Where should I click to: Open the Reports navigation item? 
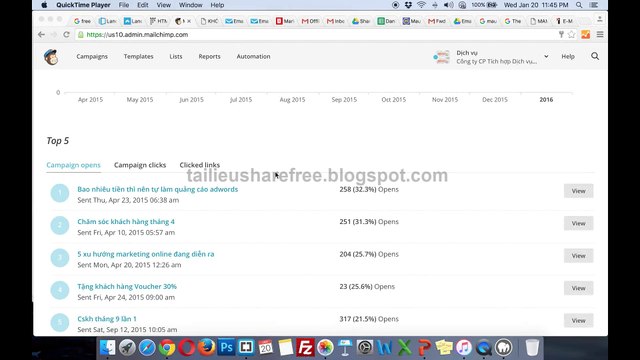point(209,56)
